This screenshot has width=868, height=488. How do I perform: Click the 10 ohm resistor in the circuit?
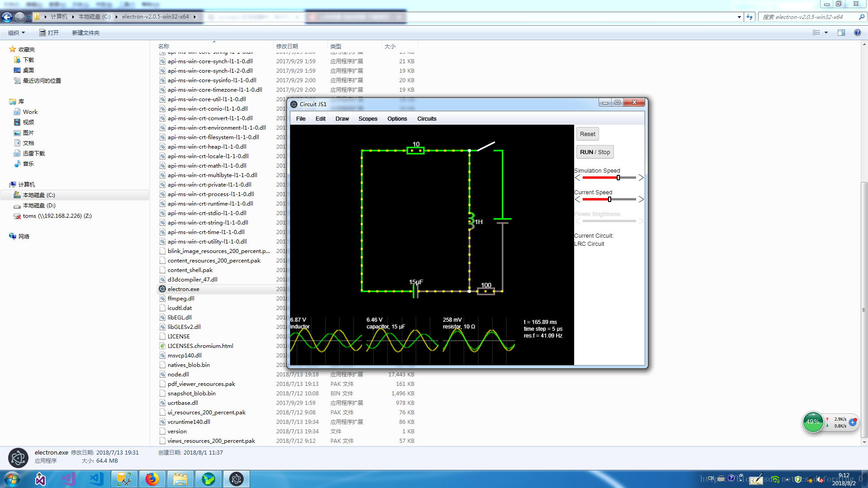(x=415, y=150)
